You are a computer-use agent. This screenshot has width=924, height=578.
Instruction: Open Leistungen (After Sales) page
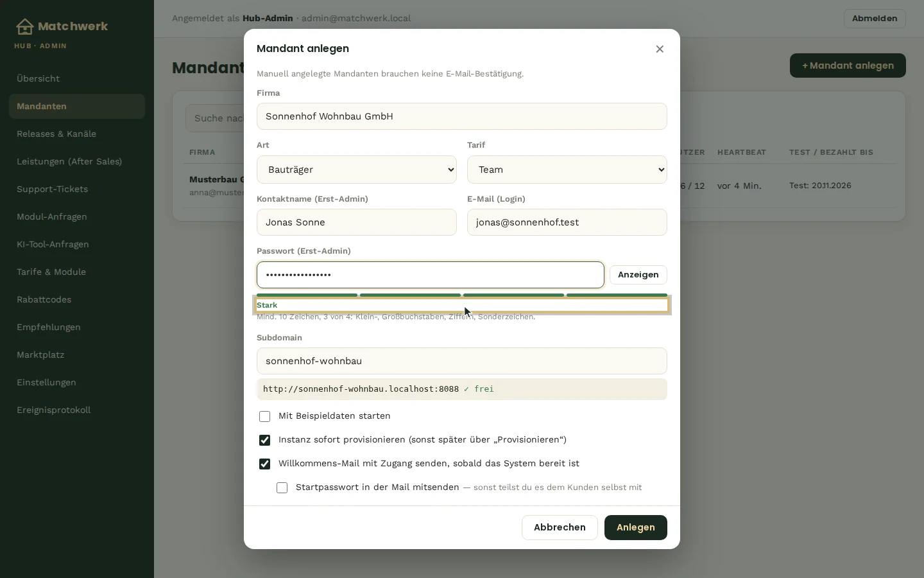(x=77, y=161)
